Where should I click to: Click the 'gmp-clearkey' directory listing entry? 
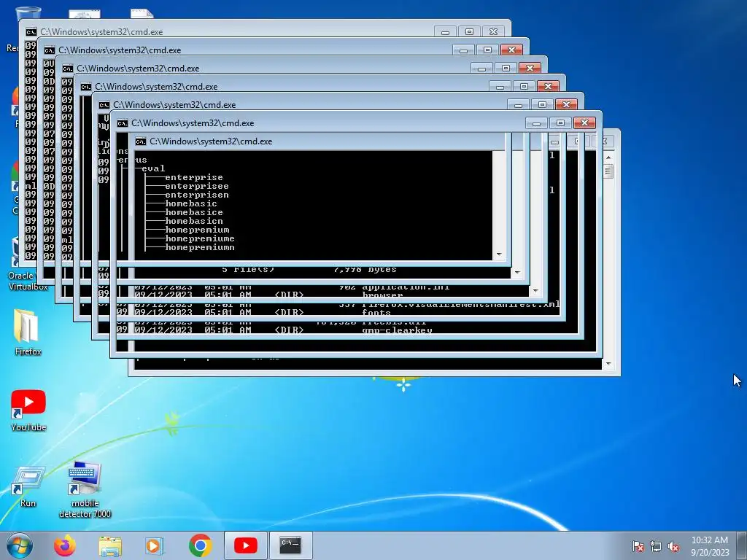[x=397, y=330]
